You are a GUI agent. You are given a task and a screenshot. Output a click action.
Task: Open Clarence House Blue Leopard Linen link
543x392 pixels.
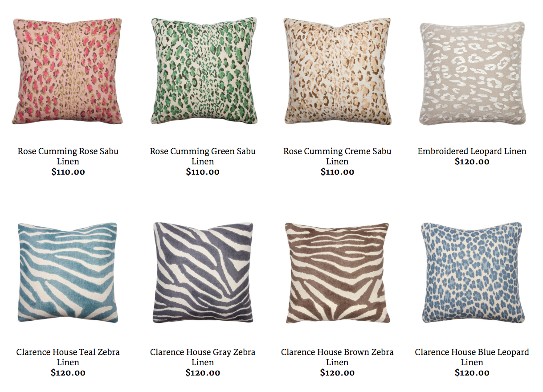(x=472, y=357)
